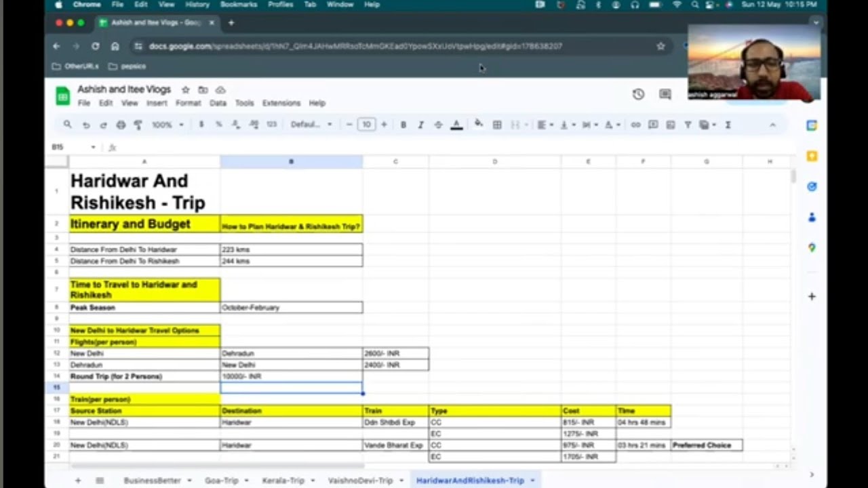Open the zoom 100% dropdown
Screen dimensions: 868x488
tap(167, 125)
